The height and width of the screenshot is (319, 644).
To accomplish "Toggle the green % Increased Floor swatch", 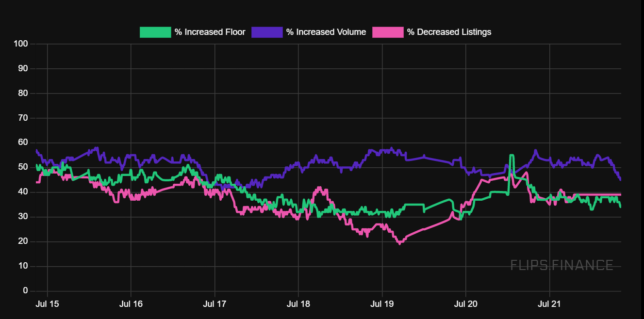I will [x=155, y=32].
